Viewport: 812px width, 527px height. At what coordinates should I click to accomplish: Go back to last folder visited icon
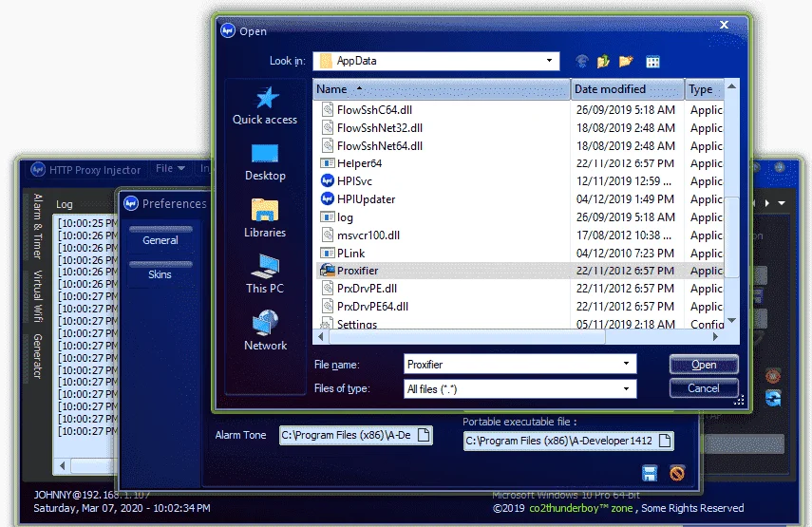pos(582,62)
